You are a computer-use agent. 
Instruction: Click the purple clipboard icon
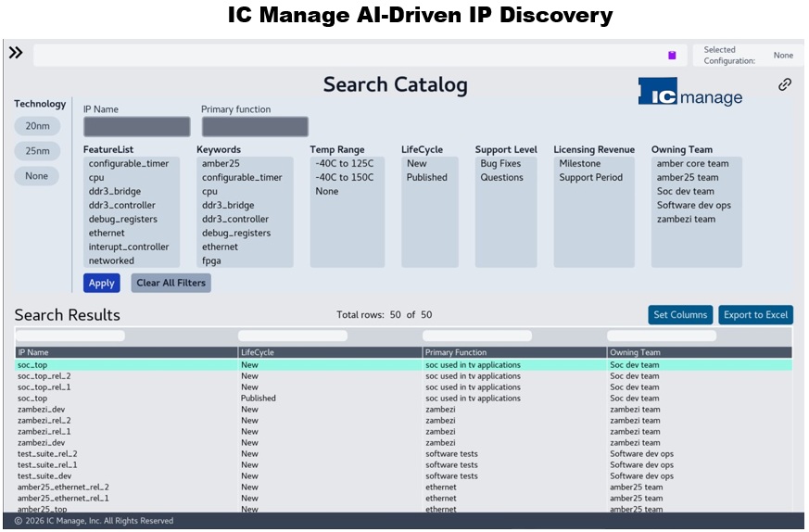672,56
